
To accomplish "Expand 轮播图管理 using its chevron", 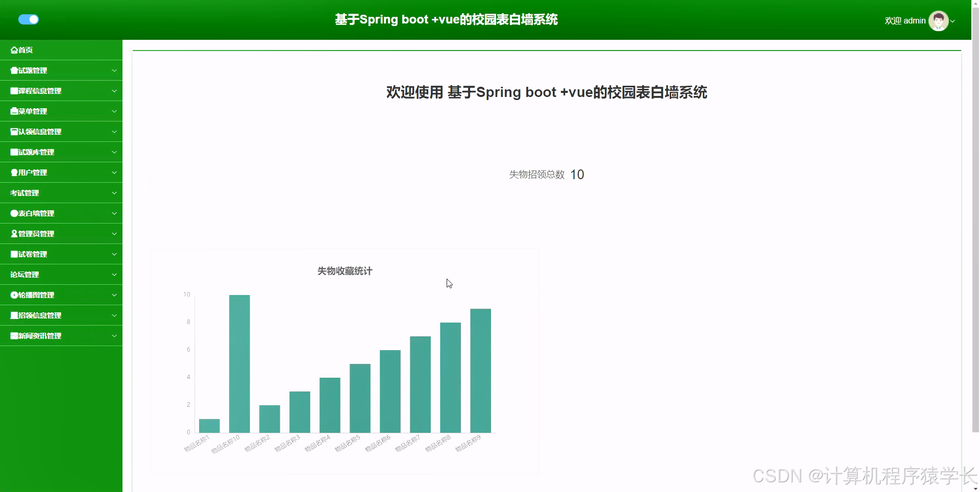I will click(x=114, y=295).
